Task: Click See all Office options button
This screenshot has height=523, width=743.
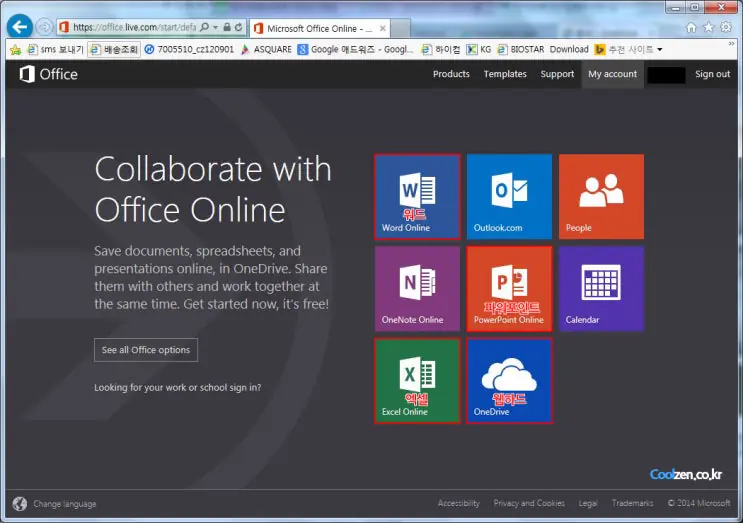Action: pos(146,350)
